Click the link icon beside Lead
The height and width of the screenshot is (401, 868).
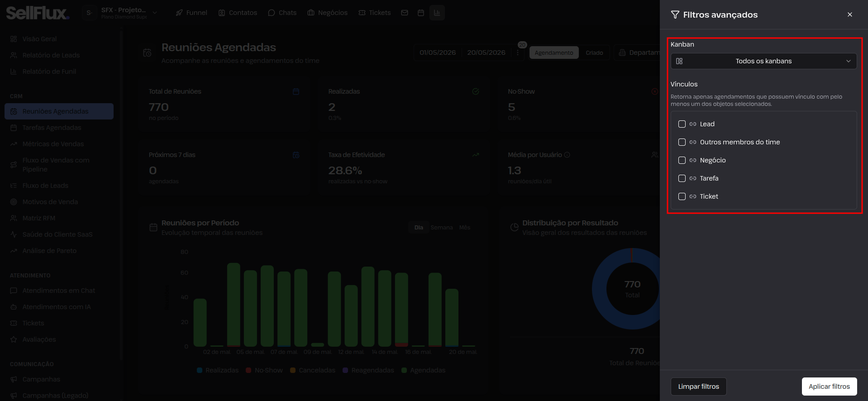coord(693,124)
